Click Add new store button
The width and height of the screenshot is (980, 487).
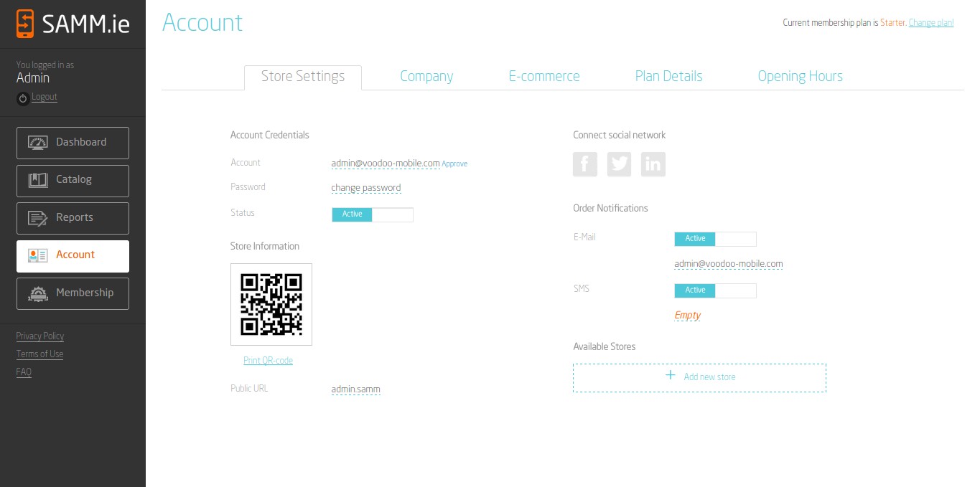(x=699, y=377)
